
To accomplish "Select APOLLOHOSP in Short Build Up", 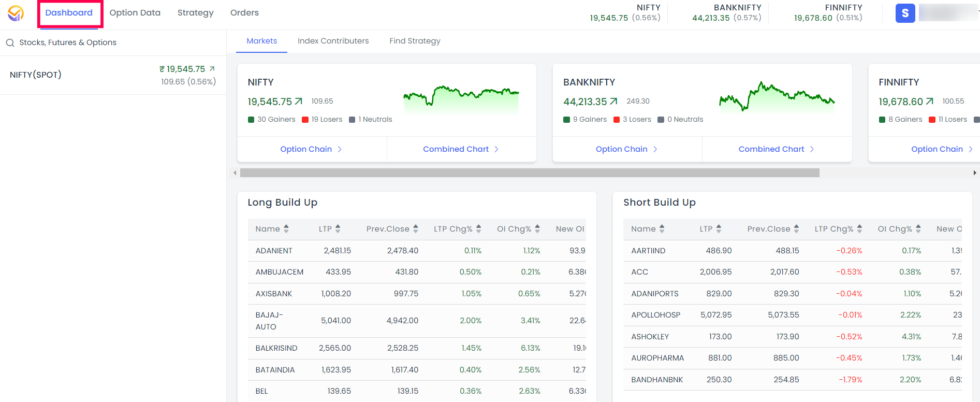I will [x=793, y=315].
